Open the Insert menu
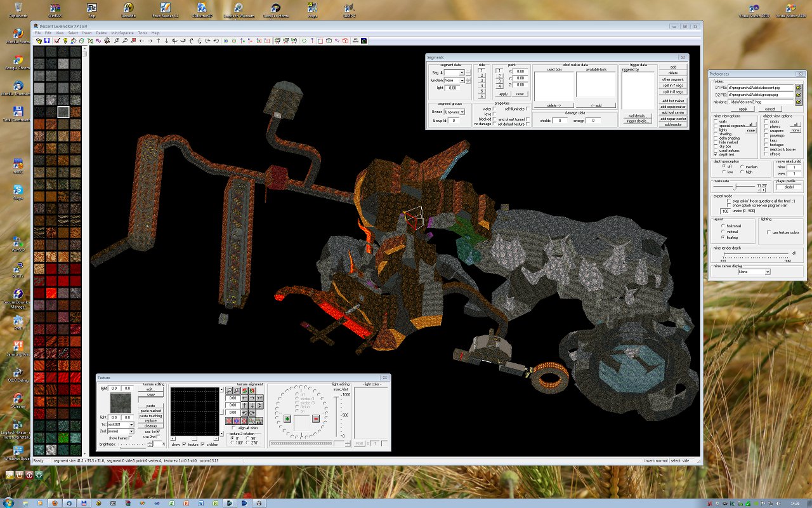 coord(87,33)
